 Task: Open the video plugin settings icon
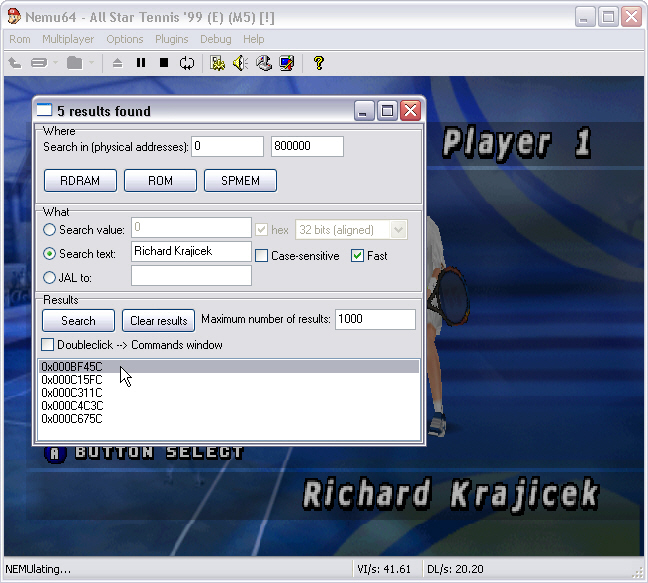click(217, 63)
